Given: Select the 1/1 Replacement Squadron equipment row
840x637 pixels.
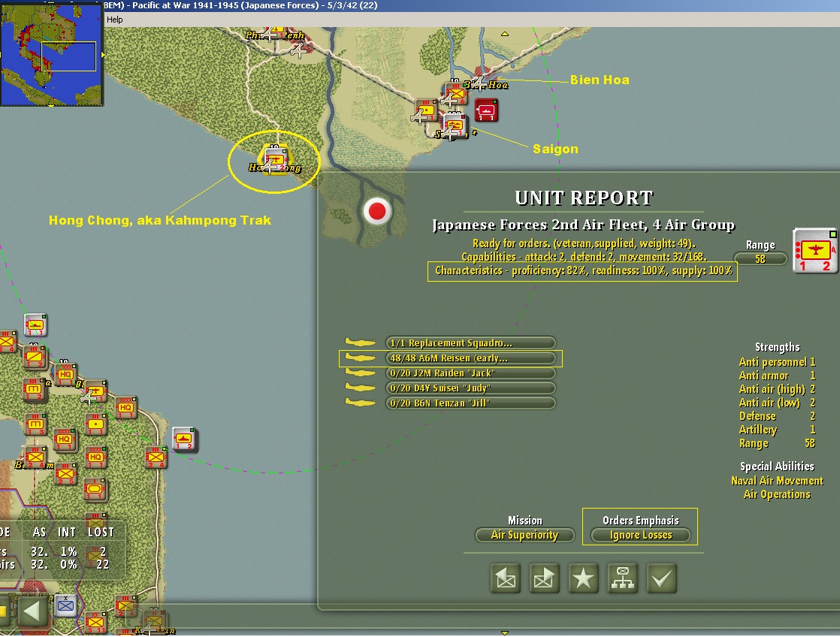Looking at the screenshot, I should [470, 343].
